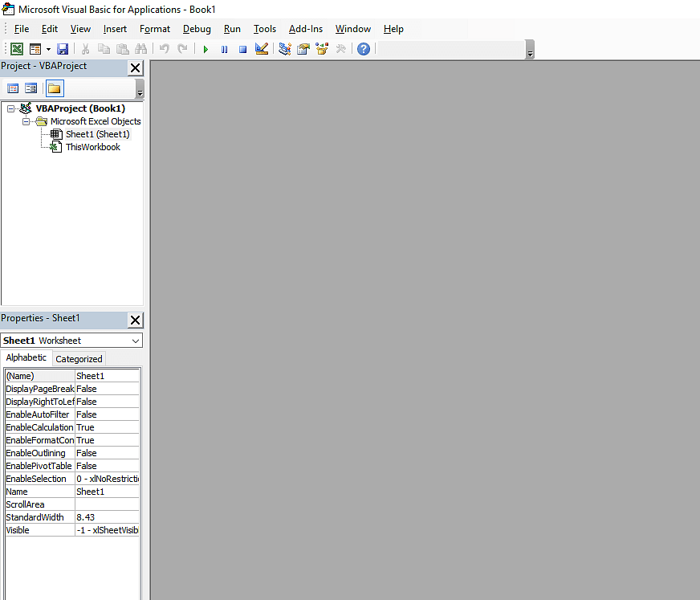Open the Insert menu
Viewport: 700px width, 600px height.
115,29
